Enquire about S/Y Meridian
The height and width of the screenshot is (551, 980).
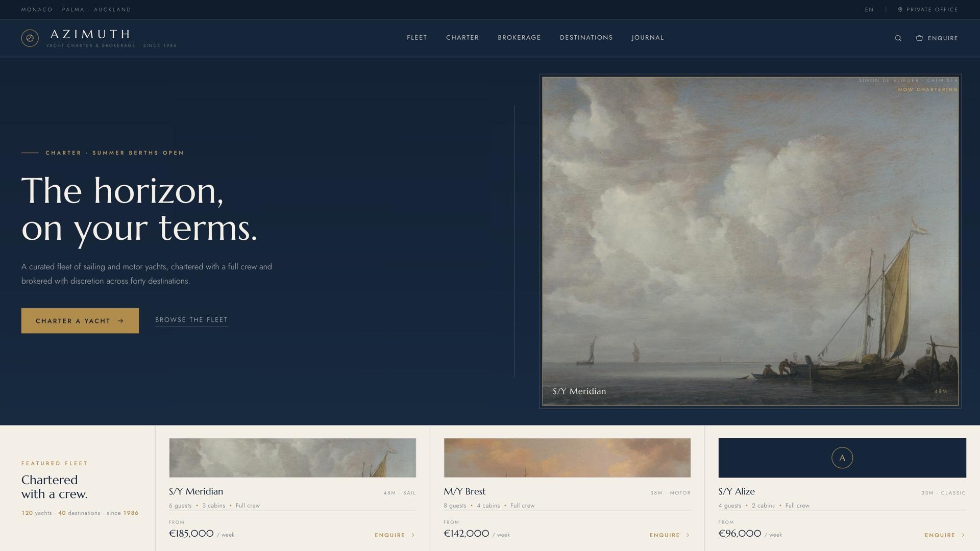click(x=395, y=535)
